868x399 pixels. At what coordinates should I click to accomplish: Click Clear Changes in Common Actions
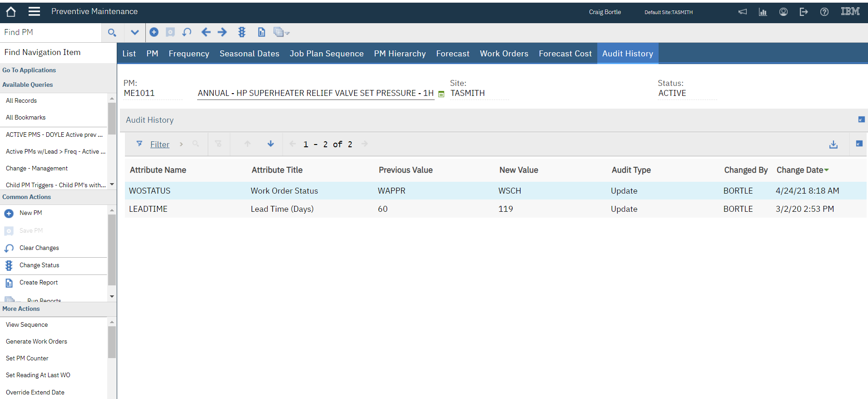tap(39, 248)
